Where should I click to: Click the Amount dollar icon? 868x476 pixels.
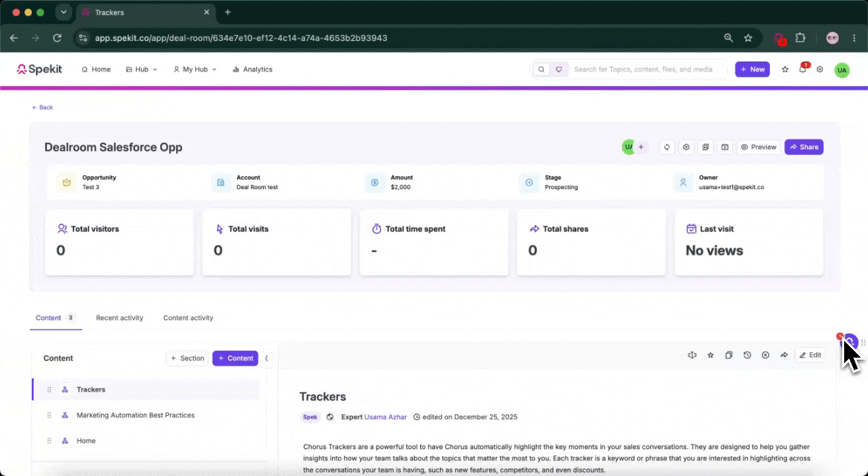(x=374, y=182)
